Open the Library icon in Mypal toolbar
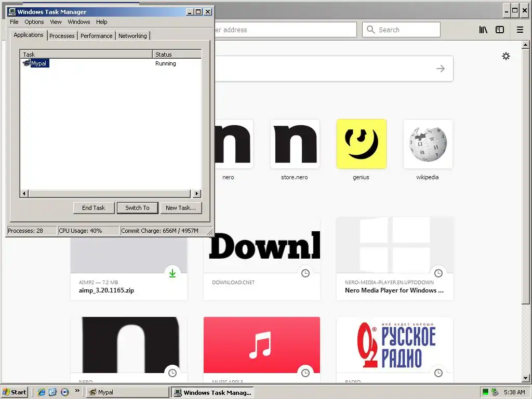The width and height of the screenshot is (532, 399). pos(483,30)
